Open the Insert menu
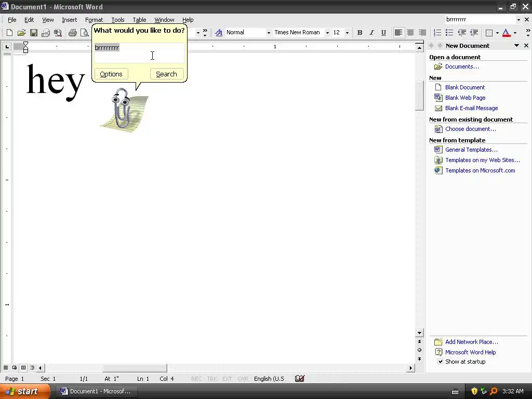532x399 pixels. coord(69,20)
